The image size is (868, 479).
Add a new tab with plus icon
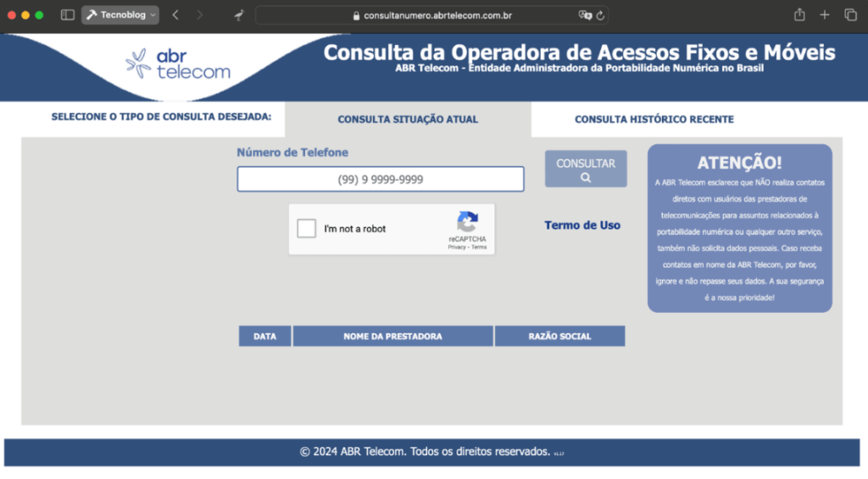pyautogui.click(x=824, y=15)
